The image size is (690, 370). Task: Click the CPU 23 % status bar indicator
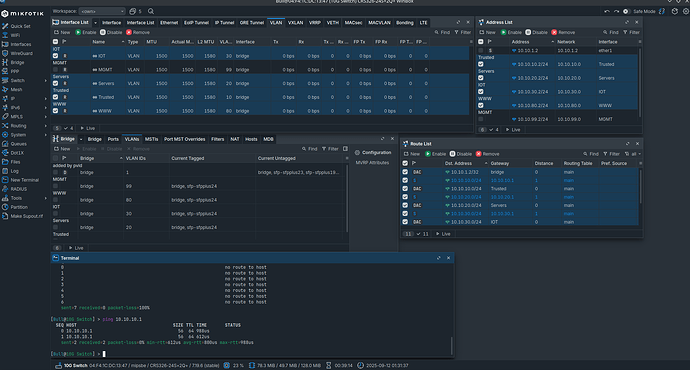click(x=234, y=366)
